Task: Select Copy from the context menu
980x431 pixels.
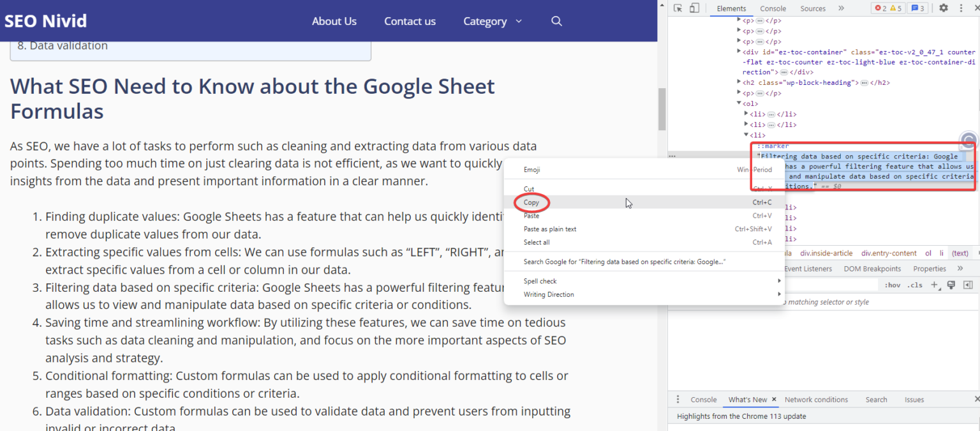Action: click(531, 202)
